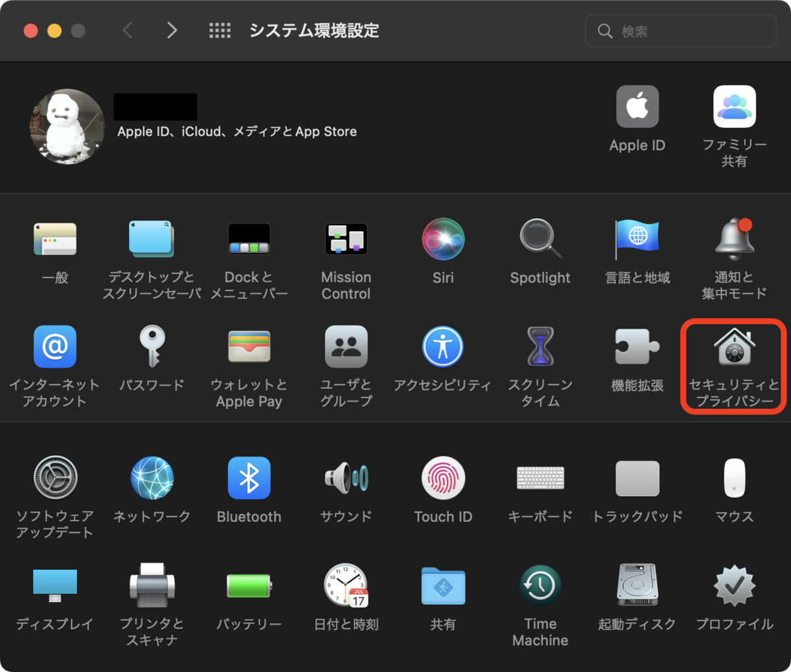Screen dimensions: 791x672
Task: Click Apple ID、iCloud、メディアとApp Store text
Action: (x=237, y=132)
